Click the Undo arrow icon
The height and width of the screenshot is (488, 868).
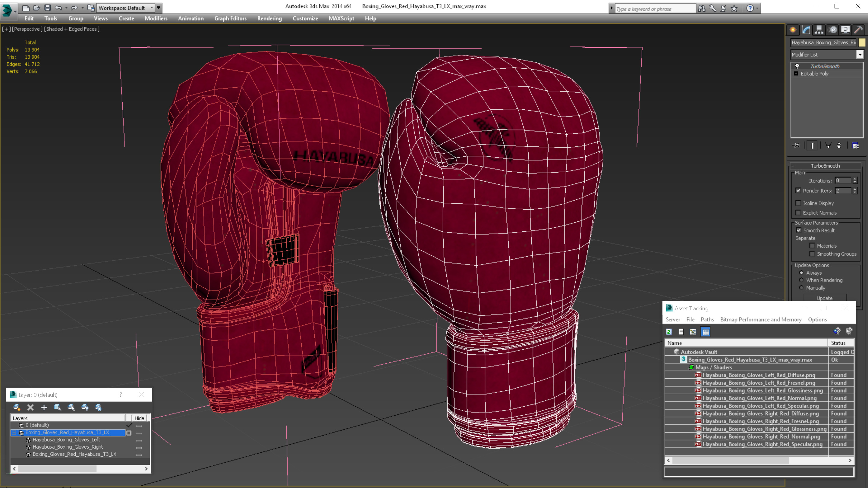[x=58, y=8]
